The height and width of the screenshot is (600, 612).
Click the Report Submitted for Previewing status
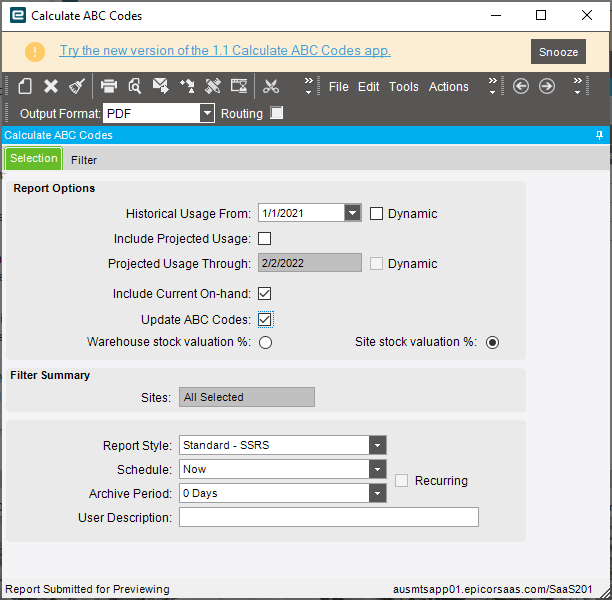point(87,589)
